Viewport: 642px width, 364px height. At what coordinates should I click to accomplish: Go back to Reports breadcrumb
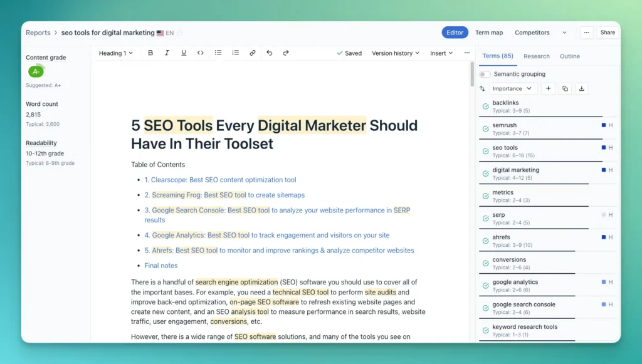coord(38,33)
